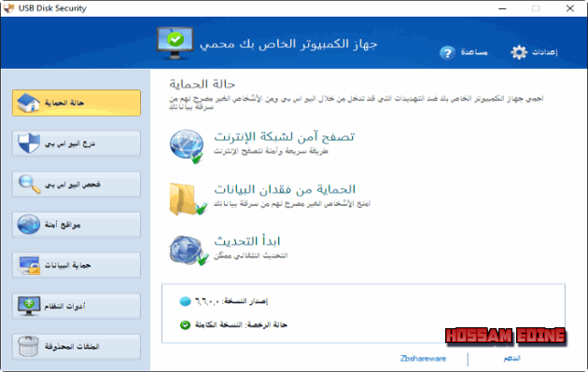Close the USB Disk Security window

tap(570, 8)
